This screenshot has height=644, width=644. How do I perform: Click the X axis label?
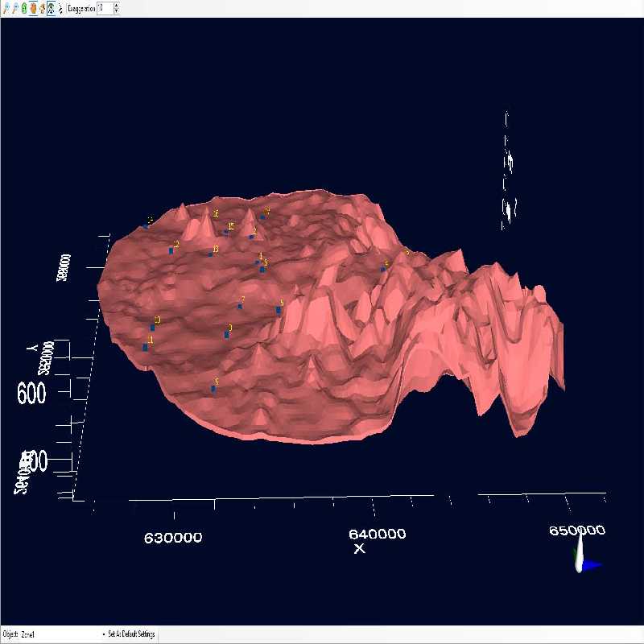(359, 549)
